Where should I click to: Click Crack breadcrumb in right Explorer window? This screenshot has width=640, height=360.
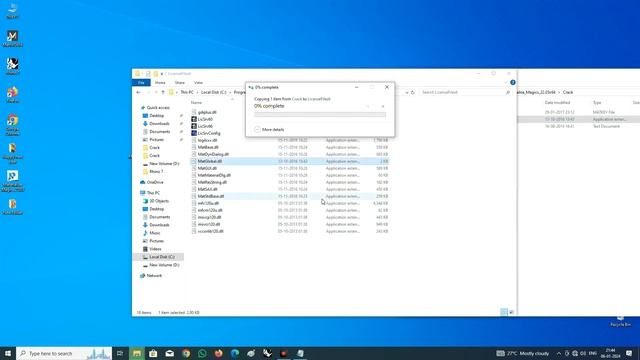(x=568, y=92)
